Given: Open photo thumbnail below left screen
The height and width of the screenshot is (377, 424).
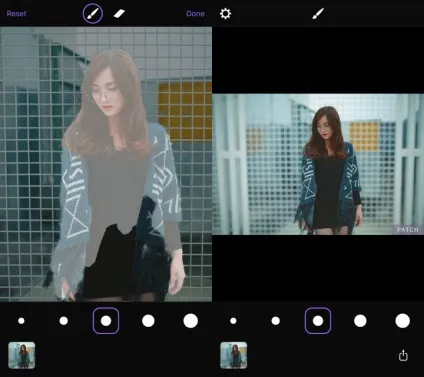Looking at the screenshot, I should tap(22, 355).
